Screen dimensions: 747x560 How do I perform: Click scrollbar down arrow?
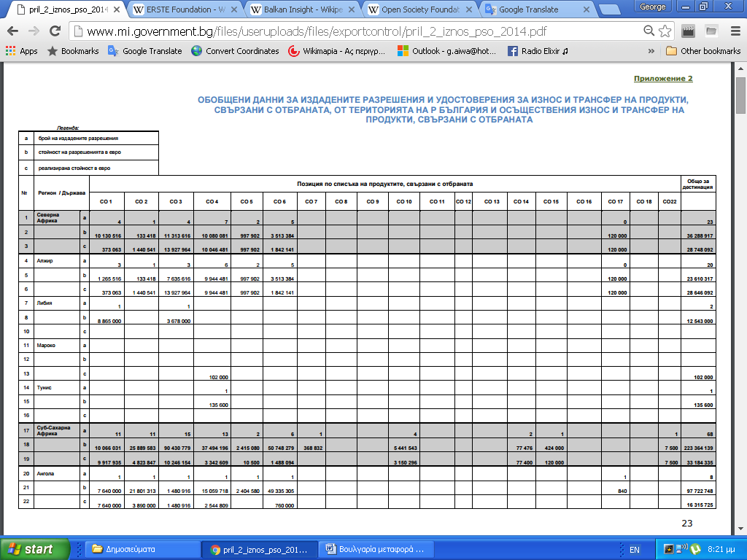click(x=741, y=529)
